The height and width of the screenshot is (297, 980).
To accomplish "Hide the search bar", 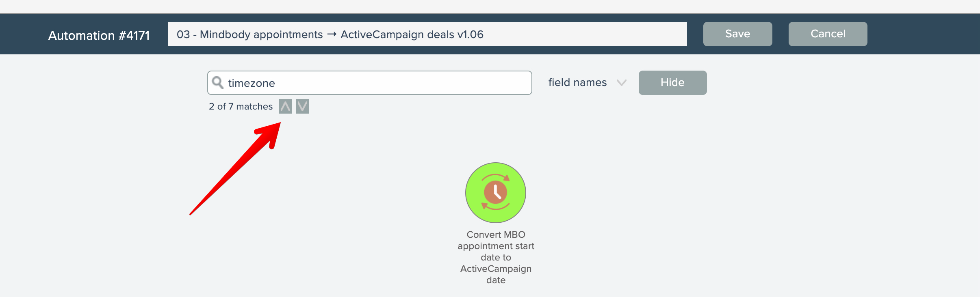I will click(672, 83).
